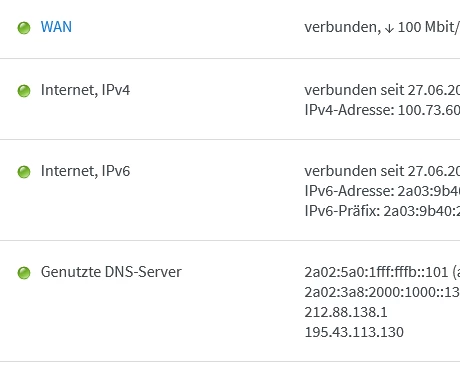Click DNS server address 195.43.113.130
Image resolution: width=460 pixels, height=372 pixels.
[x=354, y=332]
